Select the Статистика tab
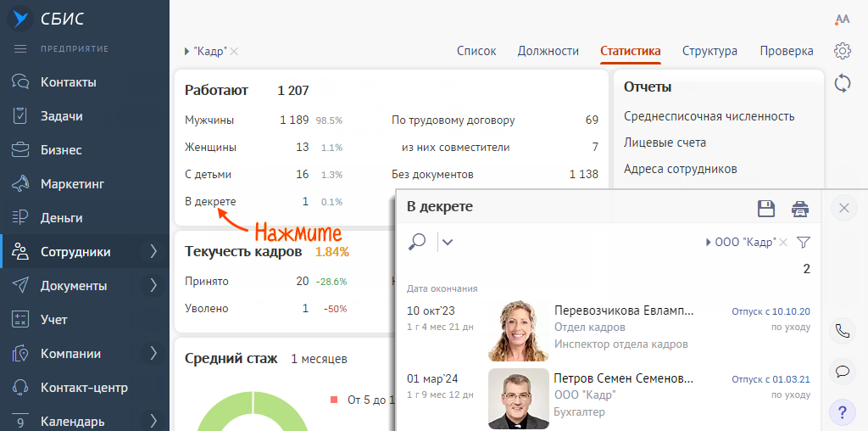868x431 pixels. (631, 51)
